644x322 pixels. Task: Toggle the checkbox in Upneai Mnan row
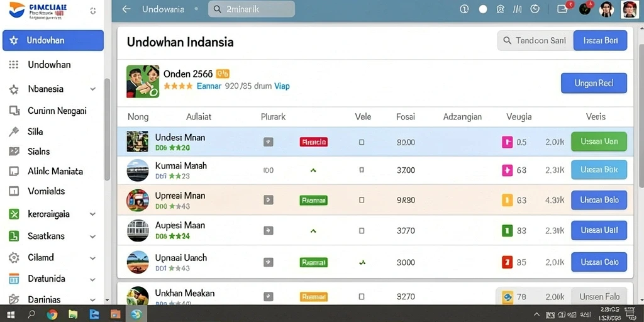pyautogui.click(x=362, y=200)
